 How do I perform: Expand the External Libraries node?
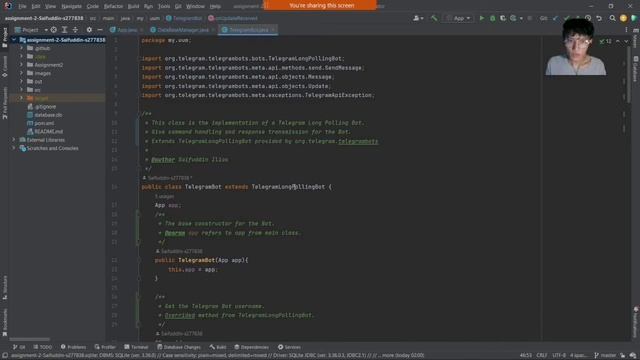(14, 140)
